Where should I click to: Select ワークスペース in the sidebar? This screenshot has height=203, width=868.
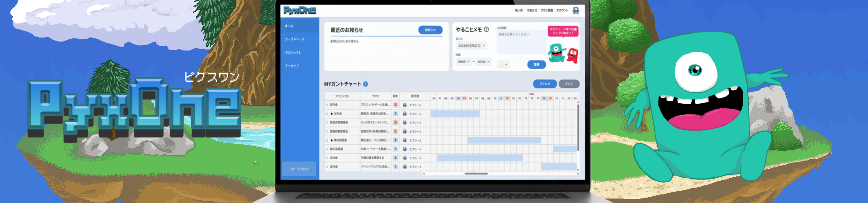pyautogui.click(x=294, y=39)
